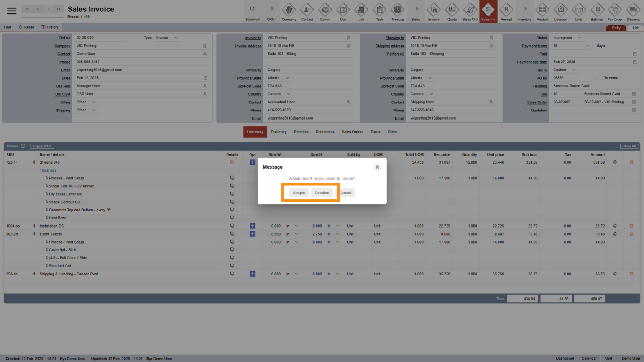The width and height of the screenshot is (644, 362).
Task: Switch to the Receipts tab
Action: coord(301,132)
